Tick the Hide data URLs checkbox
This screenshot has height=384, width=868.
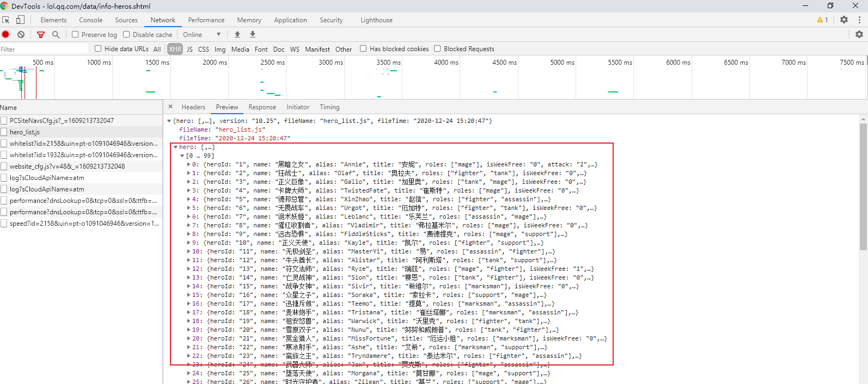(98, 48)
